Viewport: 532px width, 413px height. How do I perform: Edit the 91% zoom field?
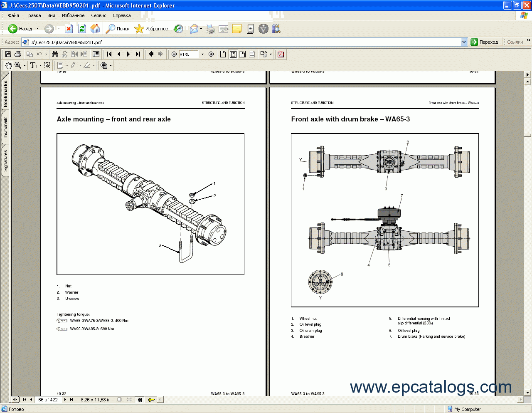tap(189, 54)
